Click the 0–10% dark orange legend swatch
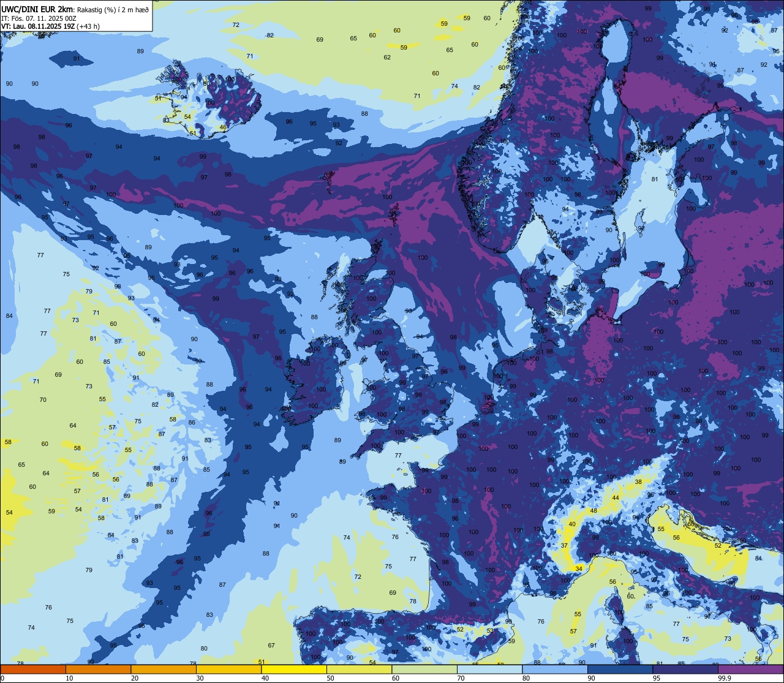Screen dimensions: 784x683 tap(33, 670)
